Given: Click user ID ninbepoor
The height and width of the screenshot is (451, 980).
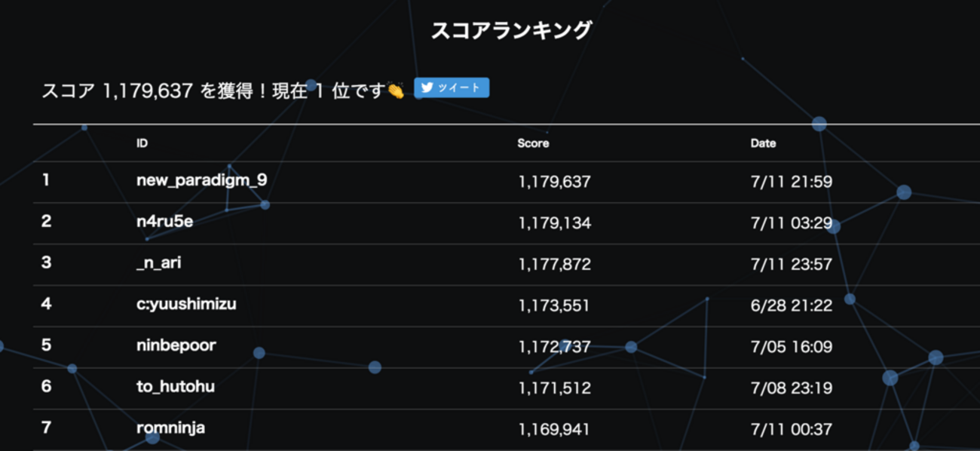Looking at the screenshot, I should (176, 345).
